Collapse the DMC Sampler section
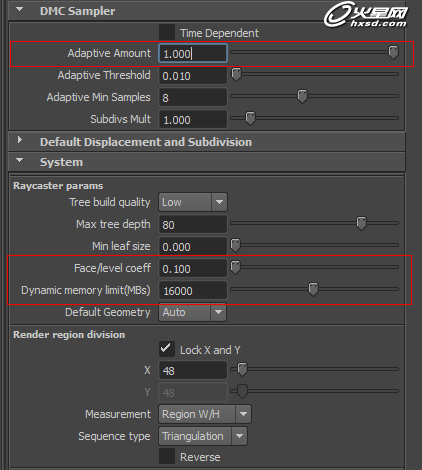This screenshot has width=422, height=470. point(20,10)
